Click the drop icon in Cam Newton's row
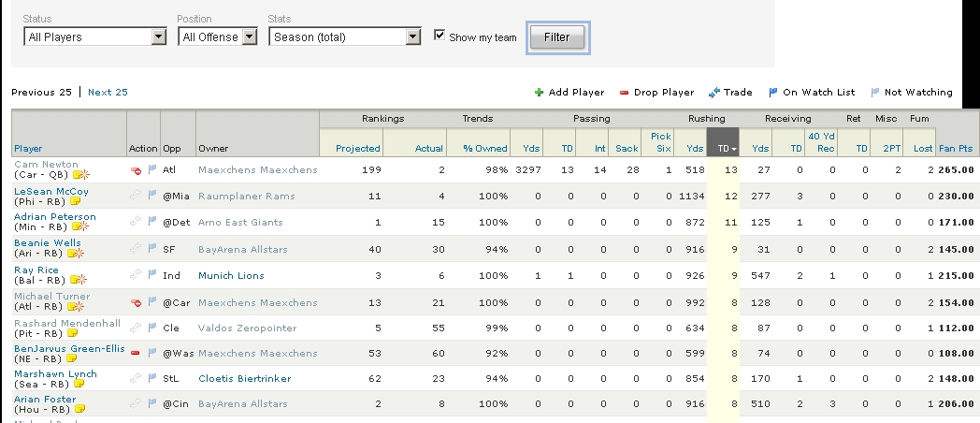The width and height of the screenshot is (980, 423). tap(136, 170)
